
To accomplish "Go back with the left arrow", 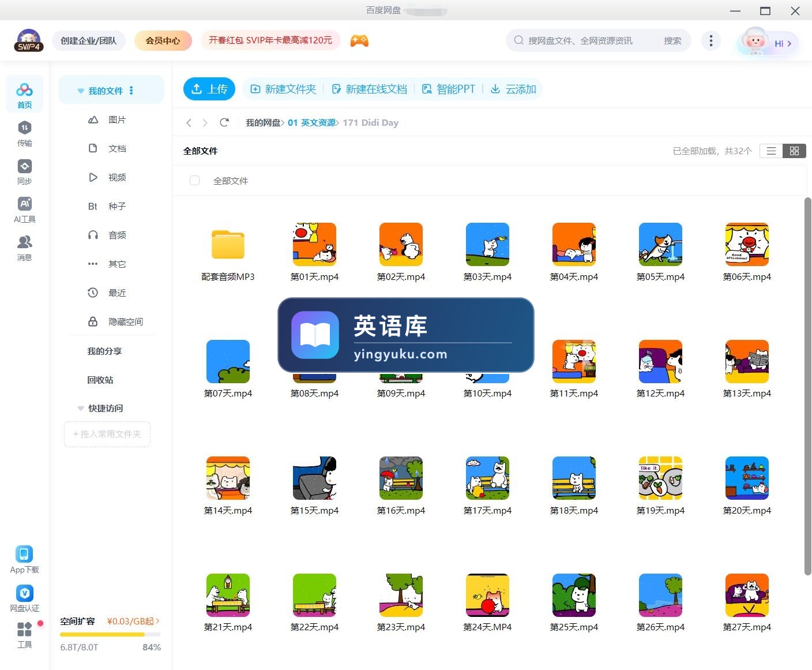I will 189,122.
